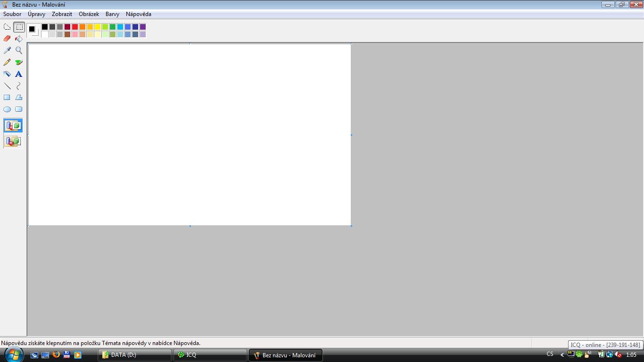Enable opaque selection mode option
Image resolution: width=644 pixels, height=362 pixels.
click(13, 126)
